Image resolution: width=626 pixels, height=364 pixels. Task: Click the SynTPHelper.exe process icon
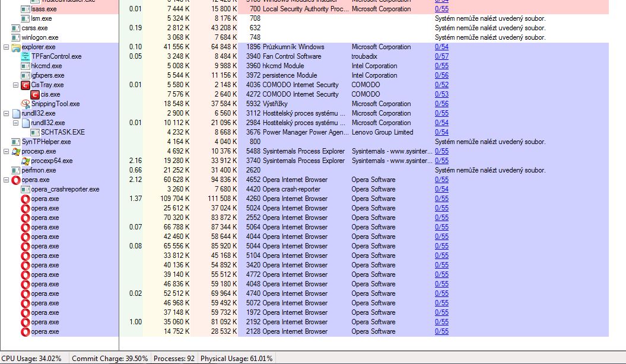[15, 142]
